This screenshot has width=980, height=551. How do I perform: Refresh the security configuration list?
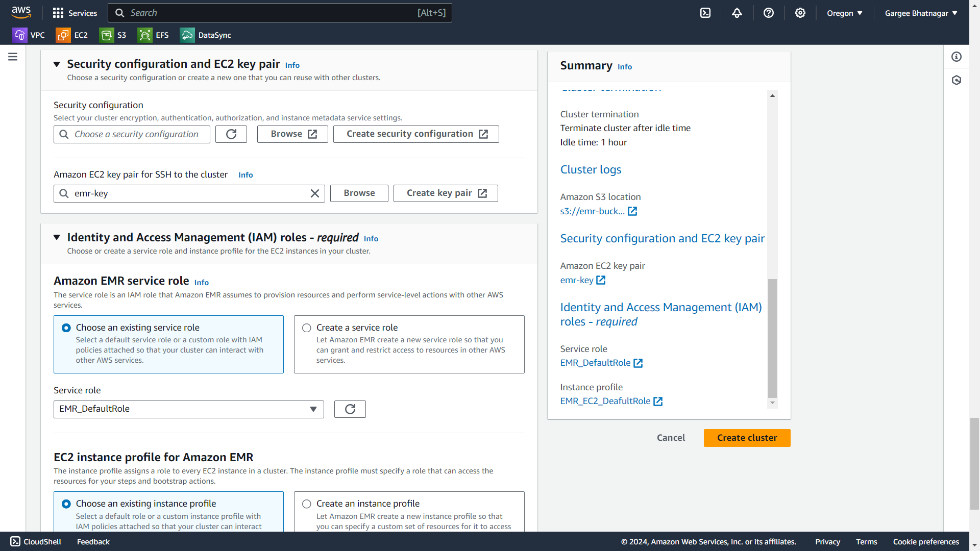[231, 134]
